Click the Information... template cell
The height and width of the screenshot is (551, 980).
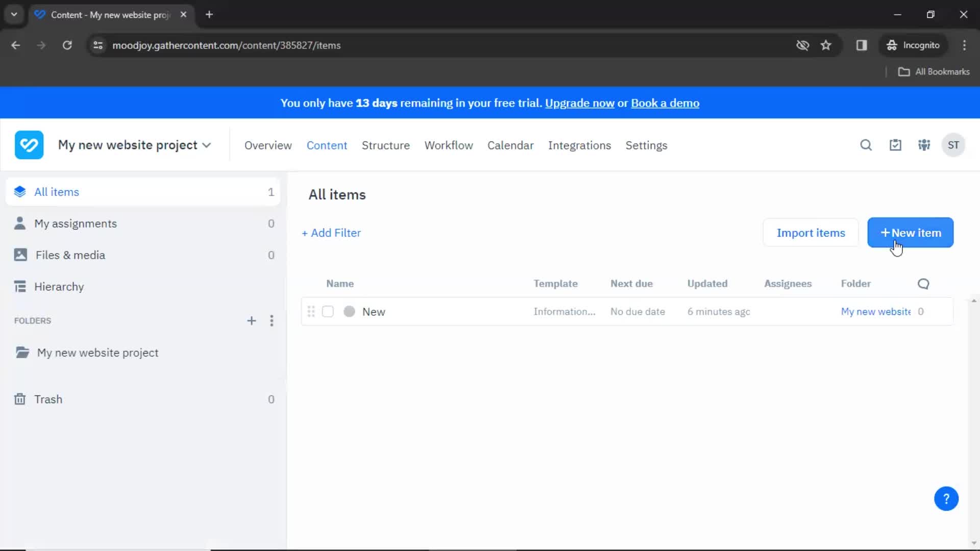pos(565,312)
